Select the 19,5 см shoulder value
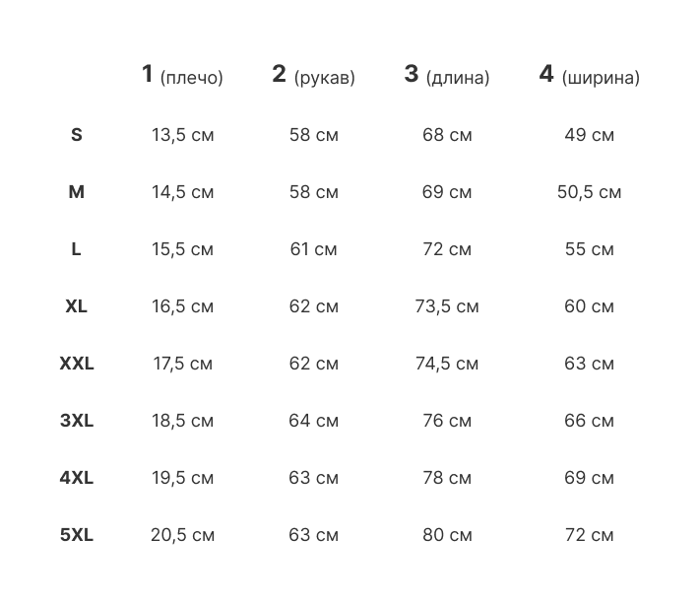Image resolution: width=700 pixels, height=604 pixels. click(x=182, y=478)
